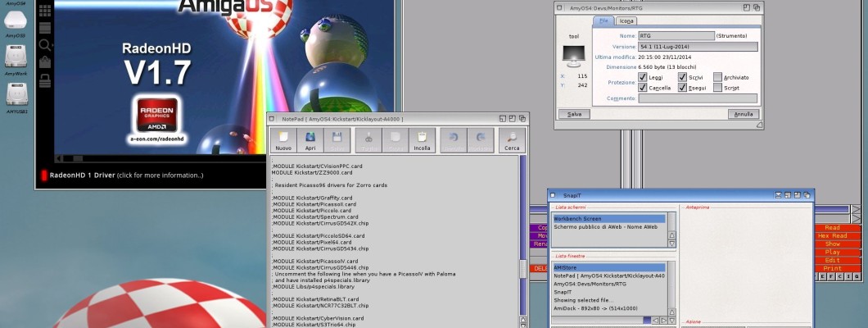Click the NotePad vertical scrollbar thumb
868x328 pixels.
click(522, 269)
